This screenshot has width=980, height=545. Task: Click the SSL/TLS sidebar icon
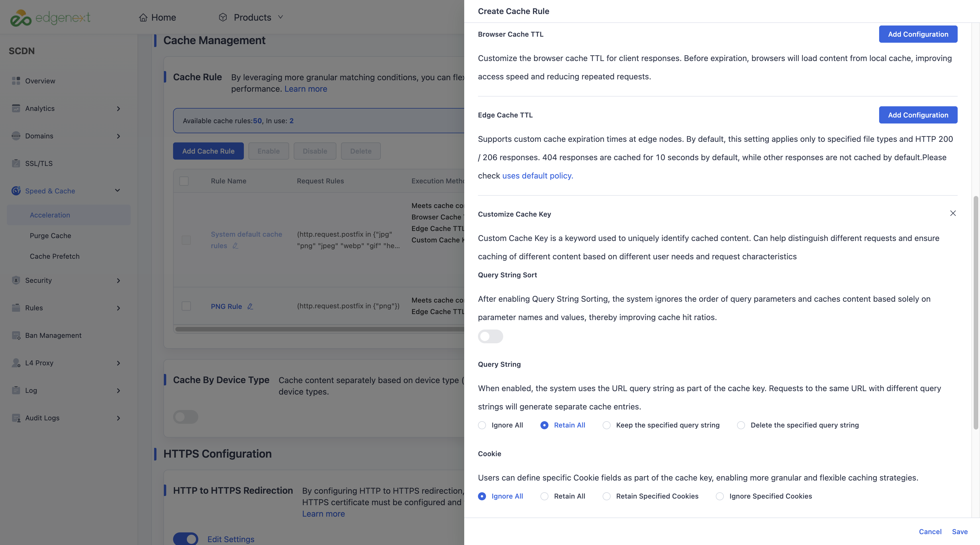point(16,163)
